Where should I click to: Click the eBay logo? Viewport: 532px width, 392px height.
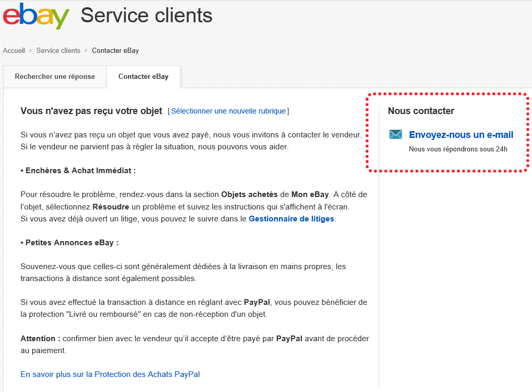tap(36, 16)
